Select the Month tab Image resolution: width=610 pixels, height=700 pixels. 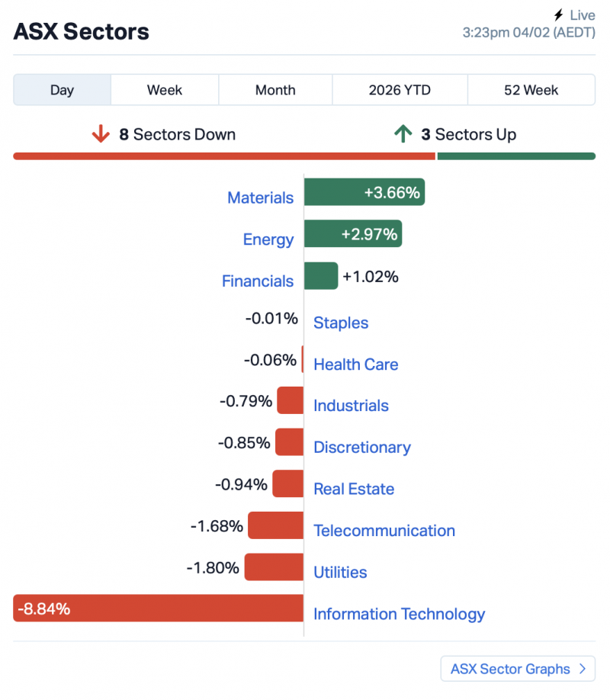coord(275,90)
